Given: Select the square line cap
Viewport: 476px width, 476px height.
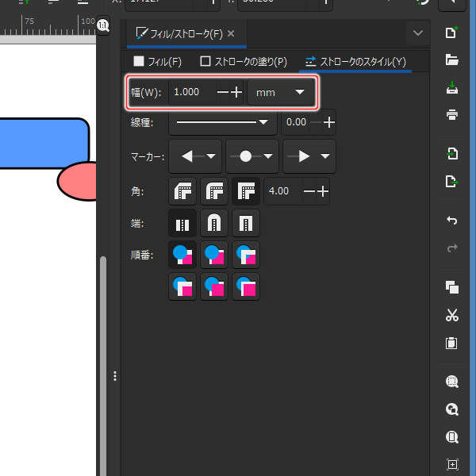Looking at the screenshot, I should pyautogui.click(x=246, y=223).
